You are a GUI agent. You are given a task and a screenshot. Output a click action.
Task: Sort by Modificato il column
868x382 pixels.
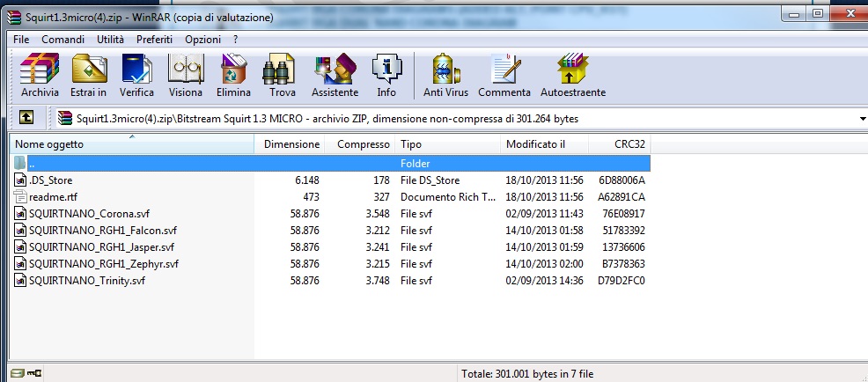pos(545,144)
